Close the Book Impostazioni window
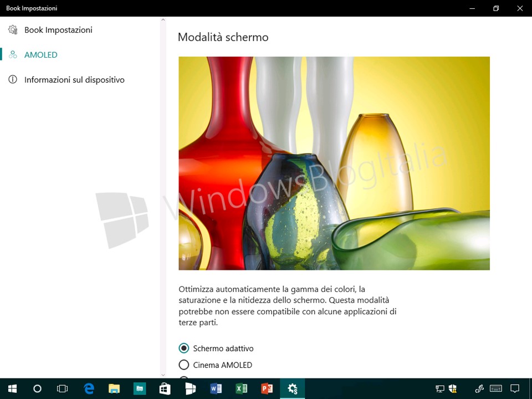The height and width of the screenshot is (399, 532). tap(520, 8)
